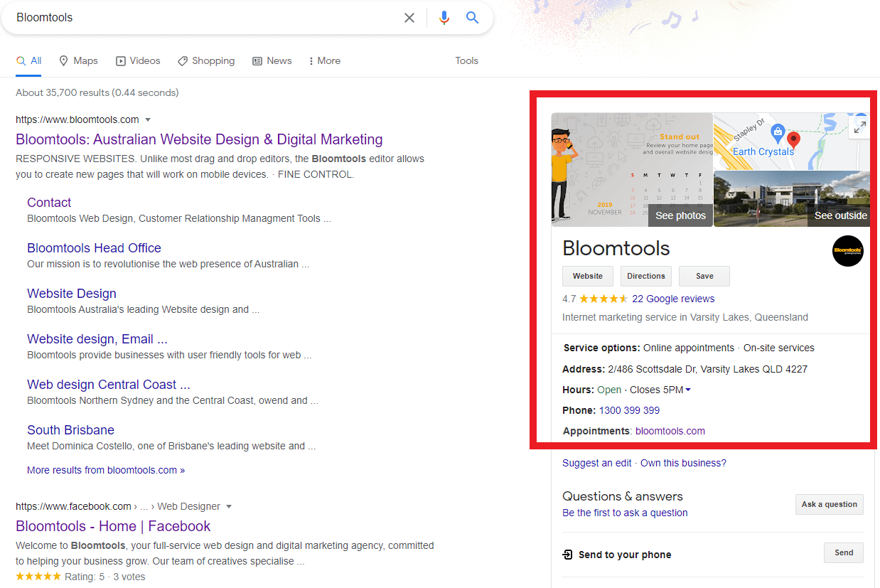Open the dropdown arrow beside bloomtools.com URL
This screenshot has height=588, width=880.
pyautogui.click(x=146, y=119)
